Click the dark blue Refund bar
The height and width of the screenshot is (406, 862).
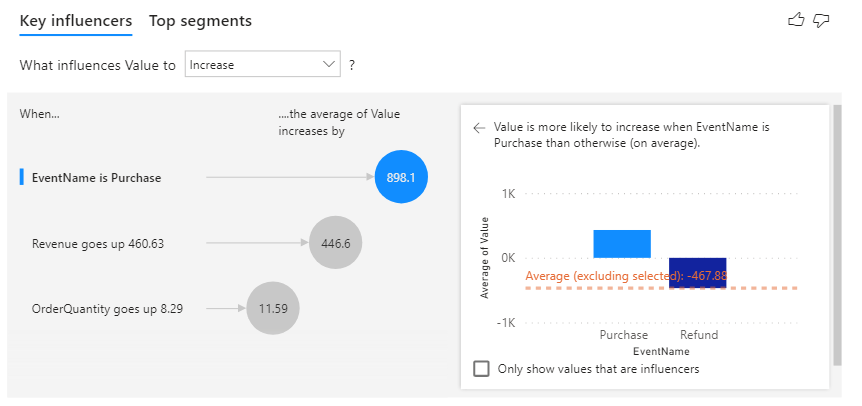pyautogui.click(x=698, y=273)
